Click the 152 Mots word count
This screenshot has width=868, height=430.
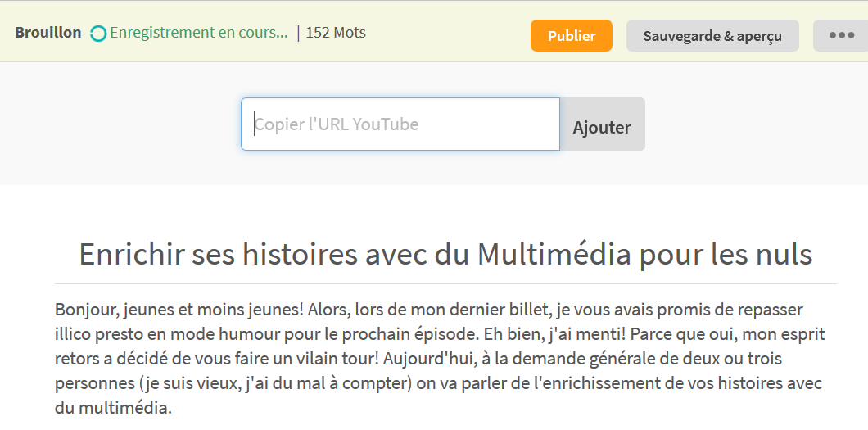[x=336, y=33]
